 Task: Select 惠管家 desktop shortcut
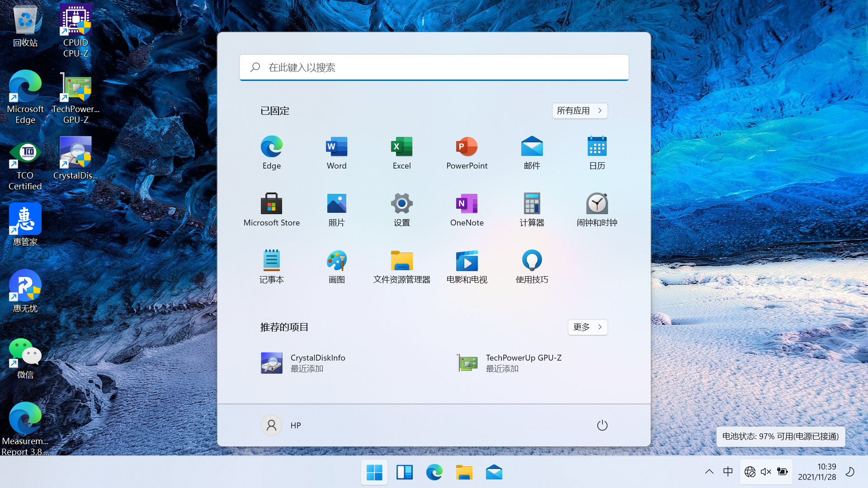(25, 225)
